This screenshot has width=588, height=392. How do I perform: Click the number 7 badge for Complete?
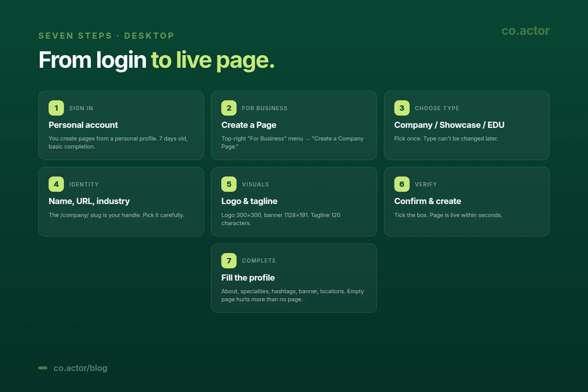229,261
